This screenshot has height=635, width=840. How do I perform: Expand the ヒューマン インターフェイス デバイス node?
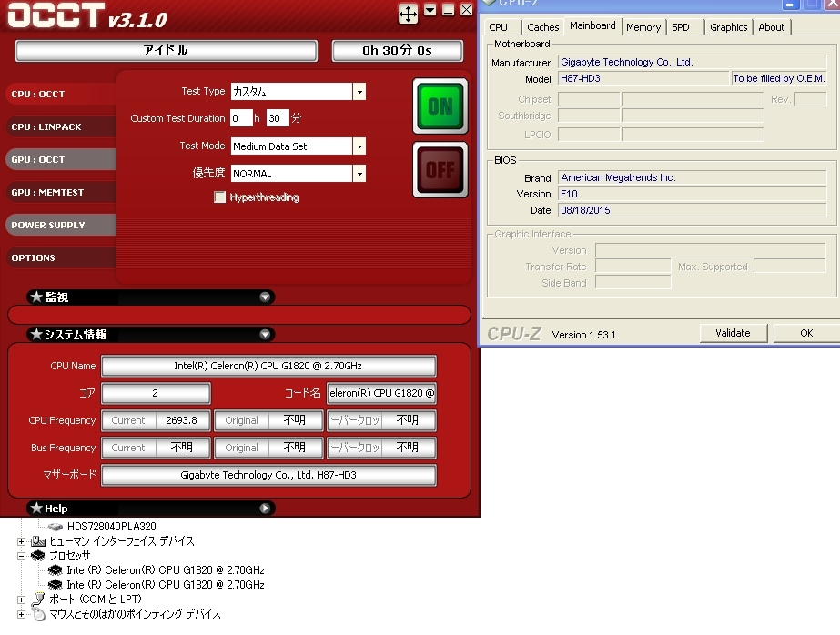pyautogui.click(x=21, y=541)
